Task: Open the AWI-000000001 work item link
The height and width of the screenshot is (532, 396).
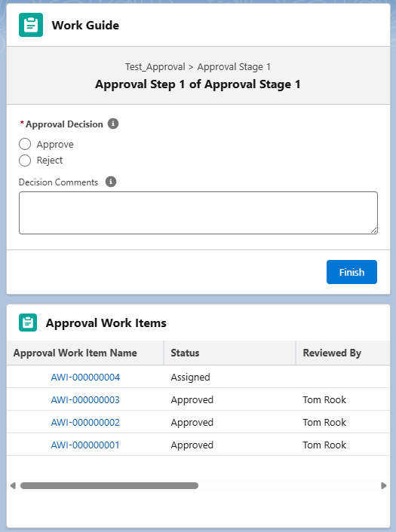Action: pos(85,445)
